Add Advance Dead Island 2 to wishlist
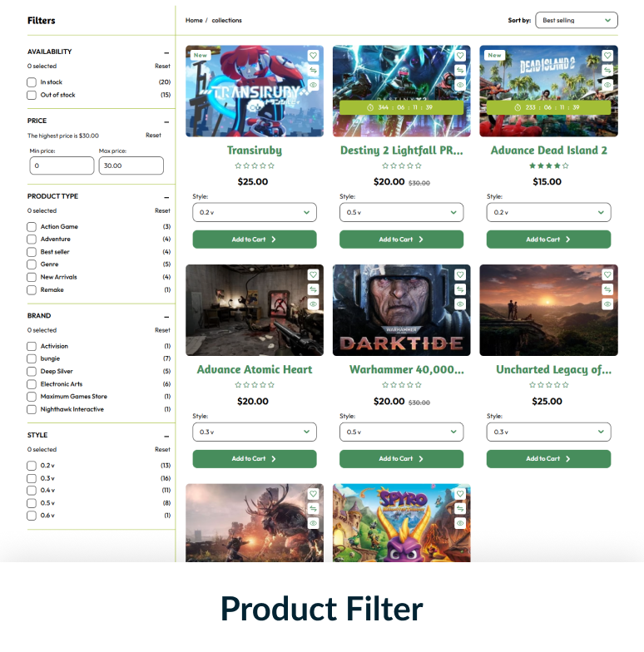This screenshot has height=652, width=644. click(607, 56)
